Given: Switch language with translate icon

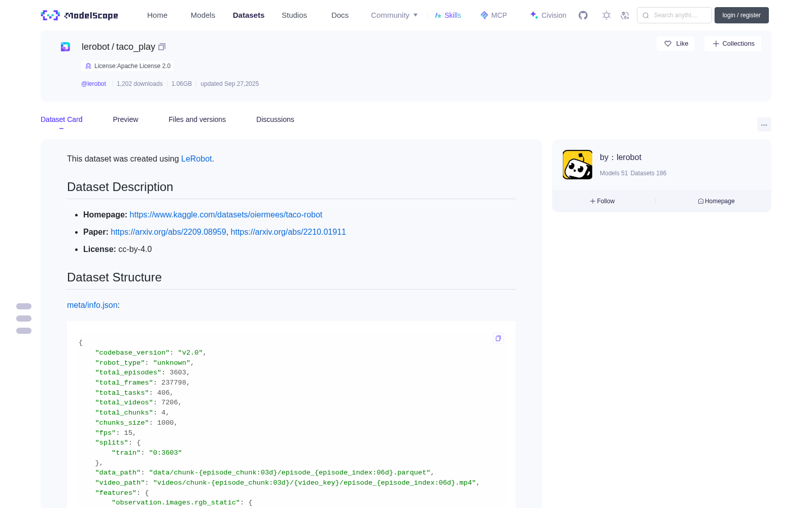Looking at the screenshot, I should pyautogui.click(x=625, y=15).
